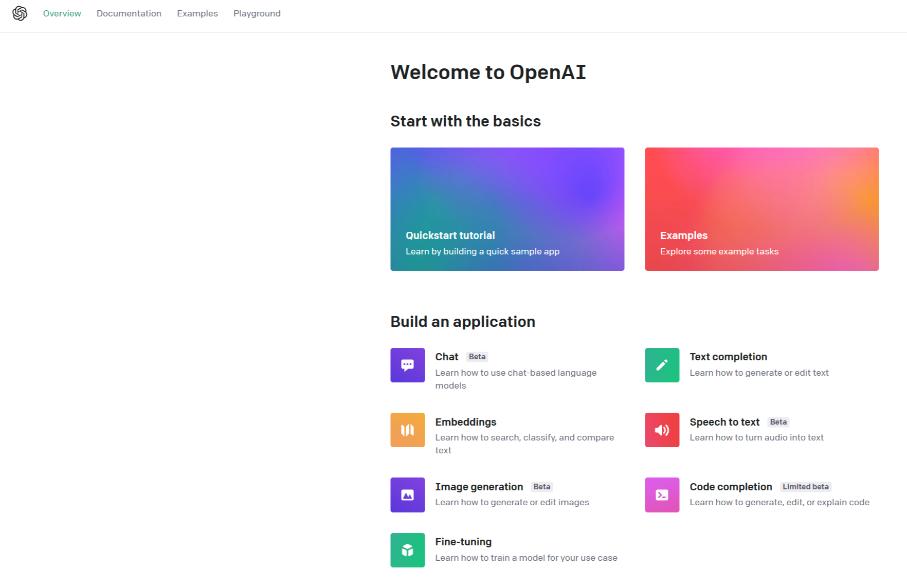Open the Embeddings orange icon

407,430
